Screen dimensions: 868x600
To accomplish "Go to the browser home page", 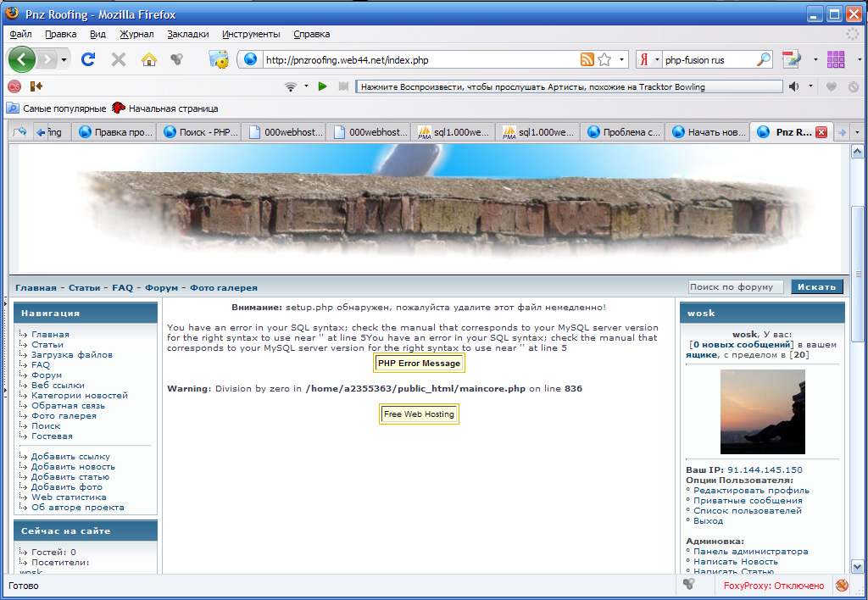I will (x=149, y=59).
